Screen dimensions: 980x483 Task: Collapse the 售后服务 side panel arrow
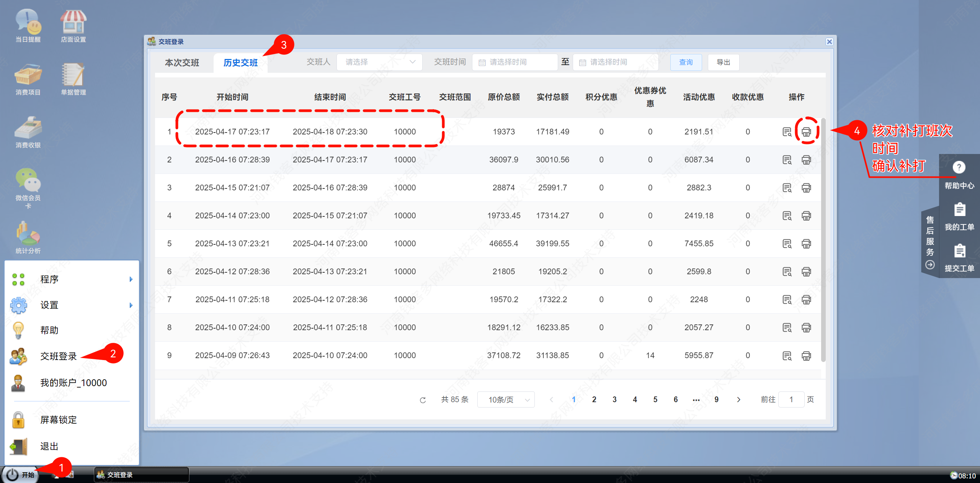pos(930,265)
